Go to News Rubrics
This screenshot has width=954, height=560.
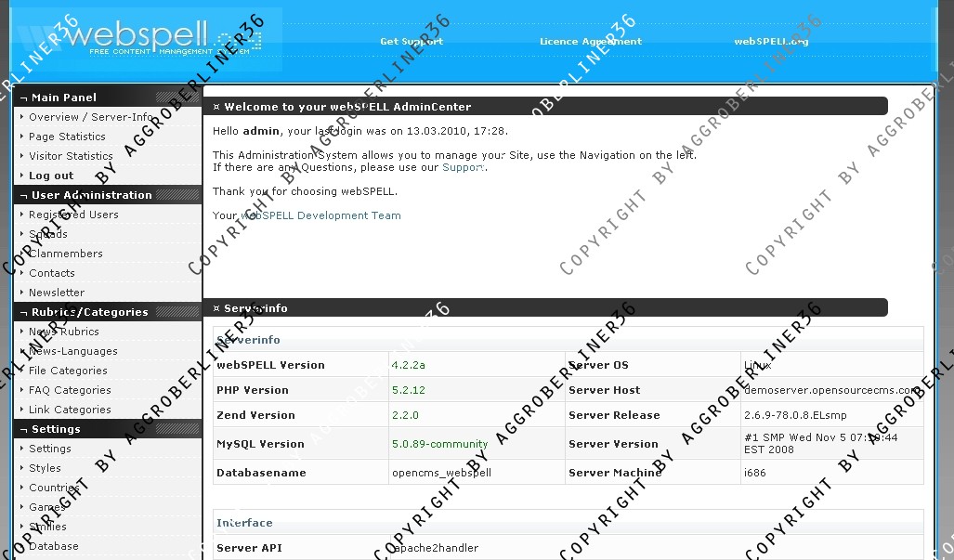tap(64, 332)
